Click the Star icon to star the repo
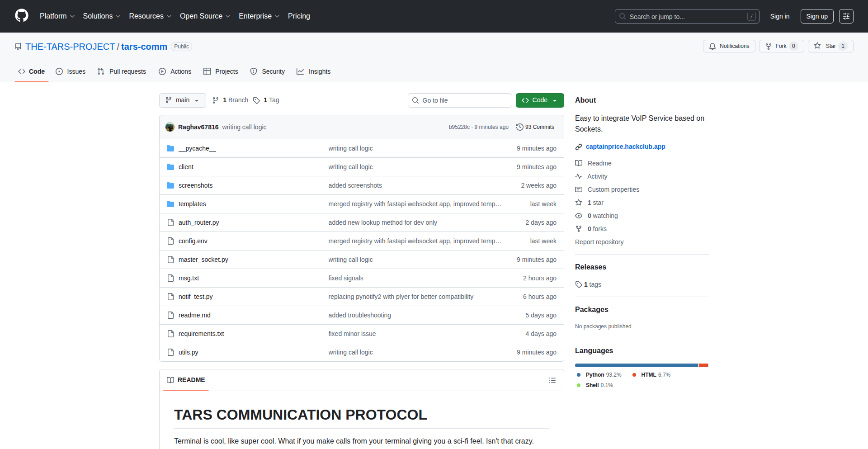The width and height of the screenshot is (868, 449). pyautogui.click(x=817, y=46)
